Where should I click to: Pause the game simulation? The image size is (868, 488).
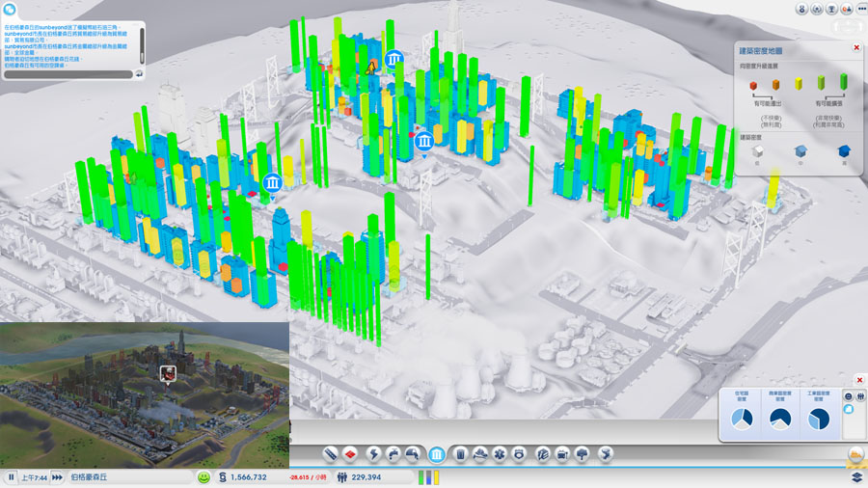(x=11, y=476)
